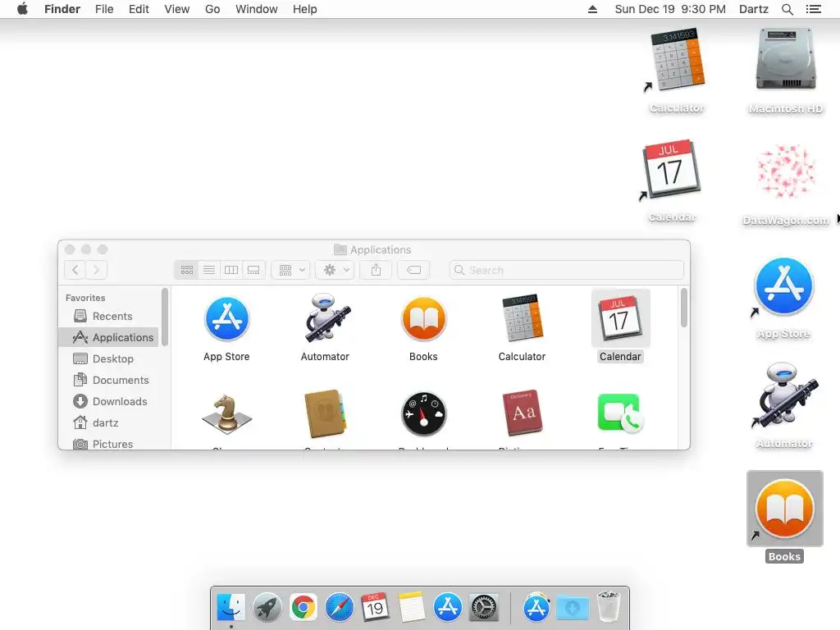Launch Google Chrome from the Dock
Viewport: 840px width, 630px height.
point(304,608)
